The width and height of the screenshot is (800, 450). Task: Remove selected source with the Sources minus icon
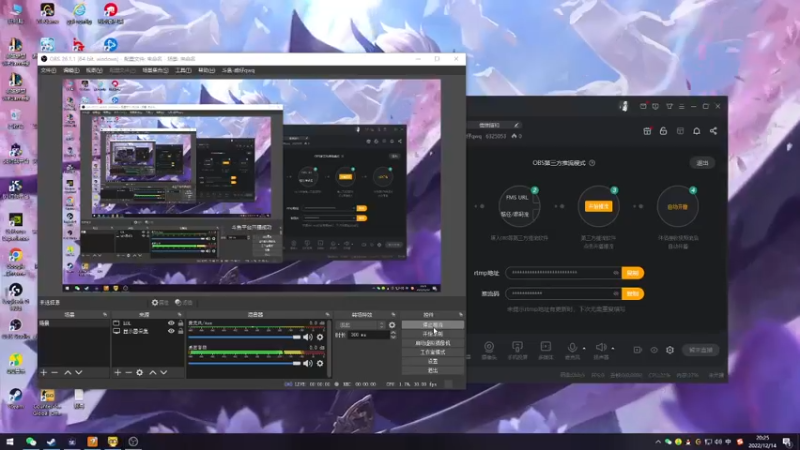(x=128, y=372)
